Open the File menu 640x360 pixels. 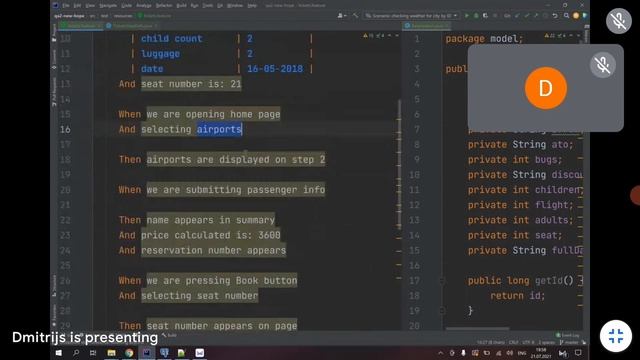66,6
